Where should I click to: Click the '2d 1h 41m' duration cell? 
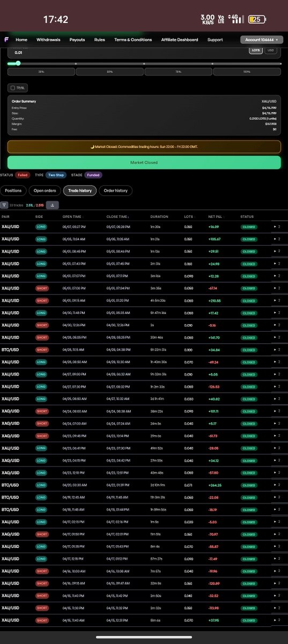(x=159, y=399)
